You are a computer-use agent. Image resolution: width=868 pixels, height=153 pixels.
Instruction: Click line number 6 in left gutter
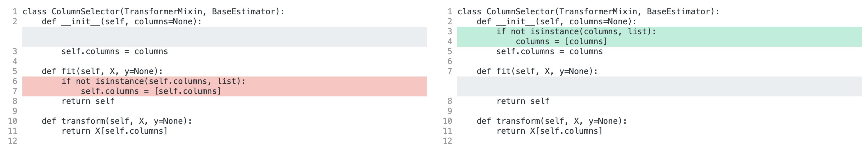click(x=15, y=81)
